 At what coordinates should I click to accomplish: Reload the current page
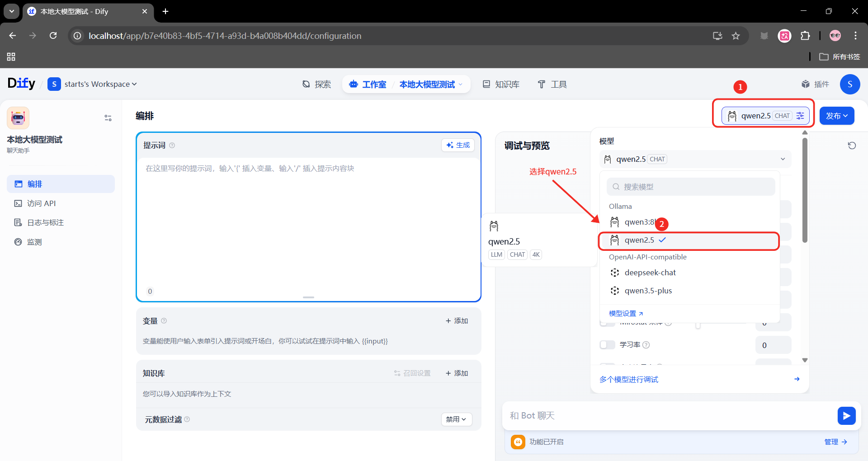53,36
